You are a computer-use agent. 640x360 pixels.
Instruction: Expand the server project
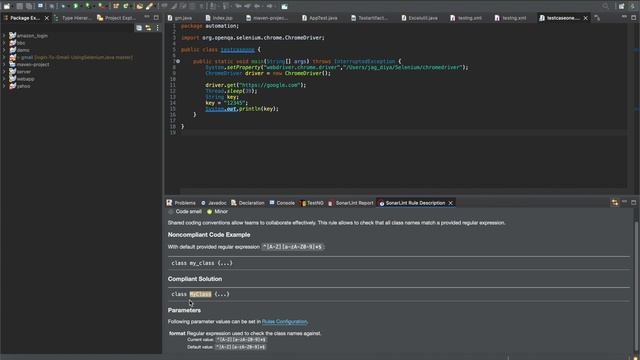(4, 71)
